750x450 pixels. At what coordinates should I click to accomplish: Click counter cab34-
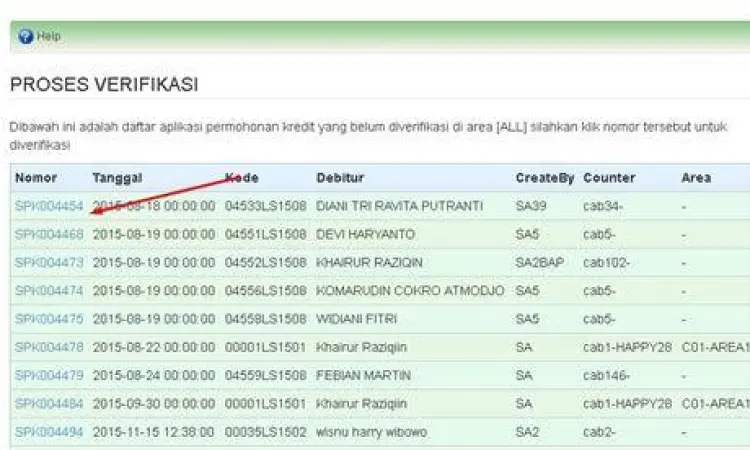pos(603,206)
